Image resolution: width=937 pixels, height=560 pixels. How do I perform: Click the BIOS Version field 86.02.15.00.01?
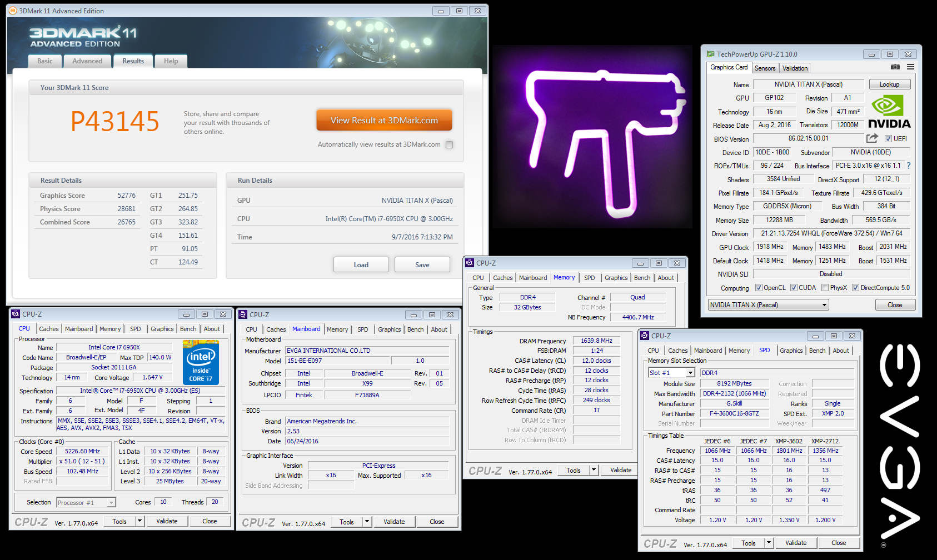pos(808,138)
